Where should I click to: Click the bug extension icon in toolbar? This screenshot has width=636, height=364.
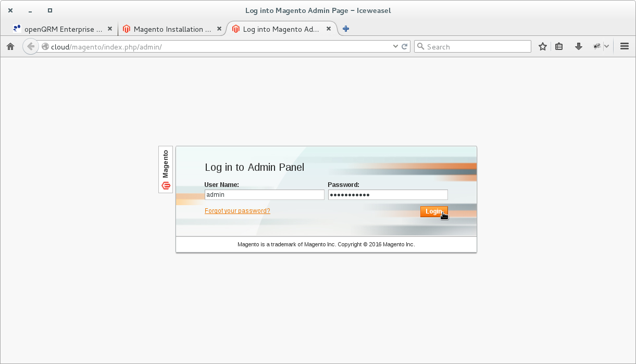coord(597,46)
